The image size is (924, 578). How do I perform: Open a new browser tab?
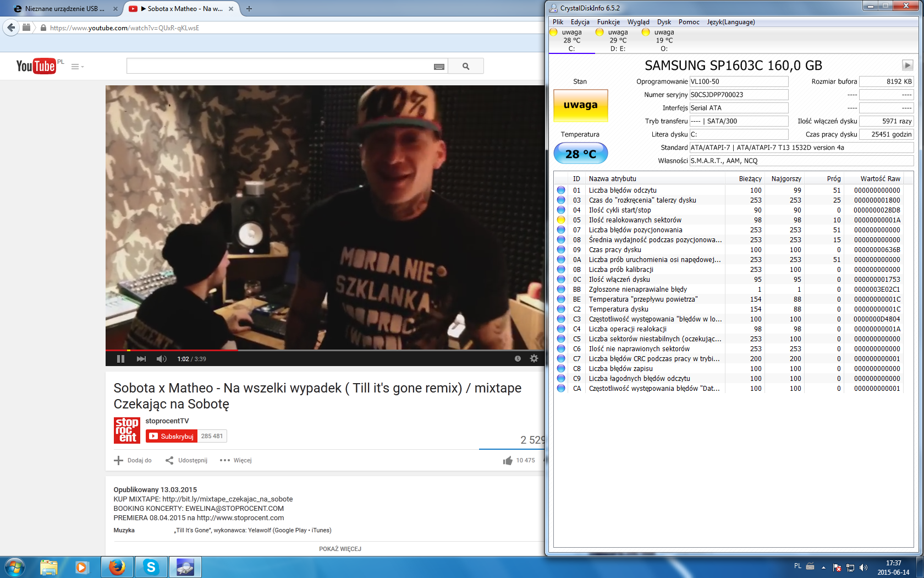pos(249,9)
